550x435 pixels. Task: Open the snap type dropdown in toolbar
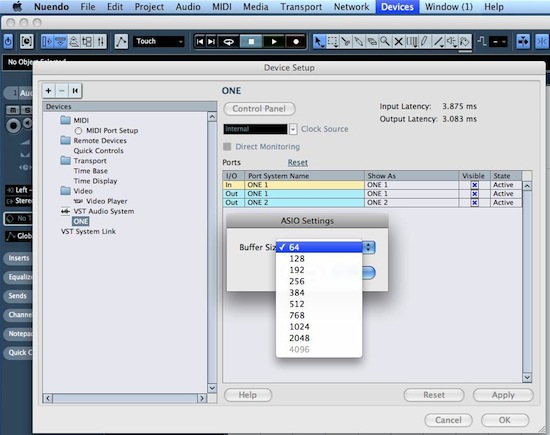click(x=498, y=41)
